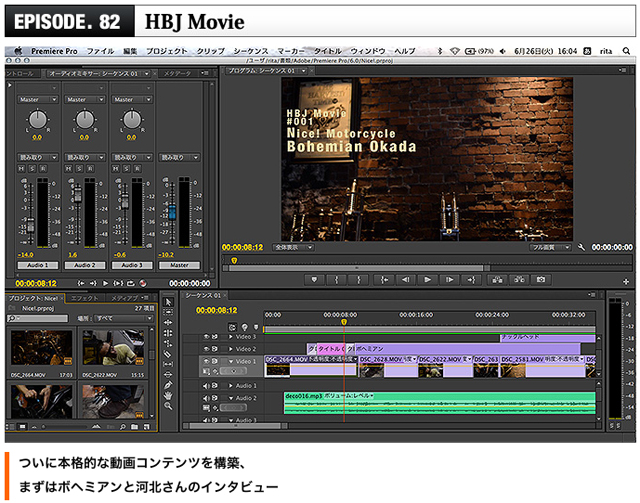Toggle sync lock on Video 3
640x503 pixels.
pyautogui.click(x=215, y=337)
